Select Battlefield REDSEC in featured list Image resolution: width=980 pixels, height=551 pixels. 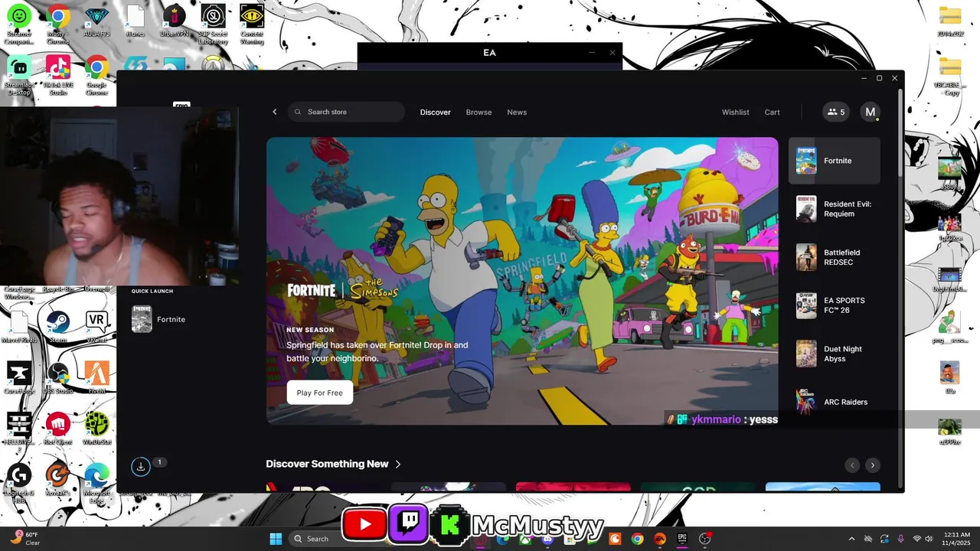[x=835, y=257]
